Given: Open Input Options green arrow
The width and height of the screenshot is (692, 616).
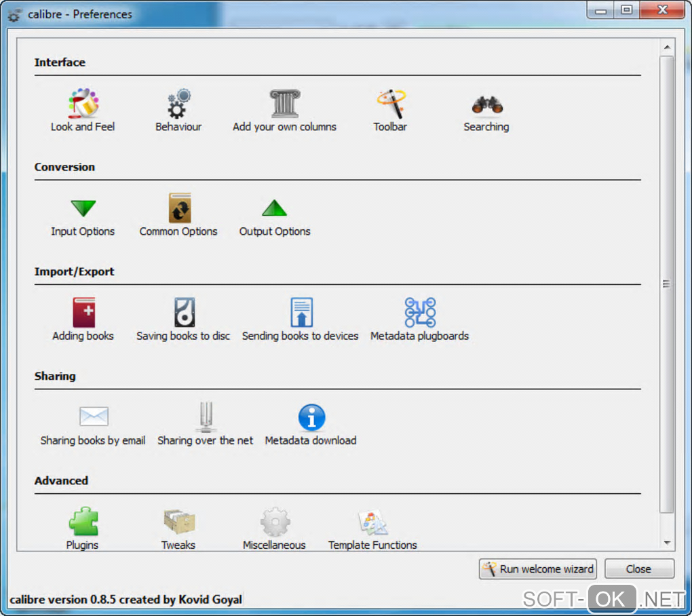Looking at the screenshot, I should coord(83,208).
